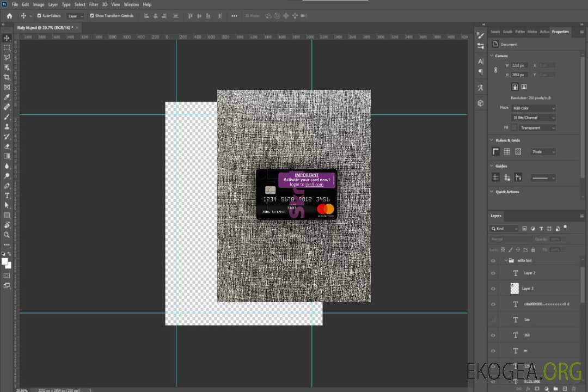Select the Blur tool
Viewport: 588px width, 392px height.
[7, 166]
